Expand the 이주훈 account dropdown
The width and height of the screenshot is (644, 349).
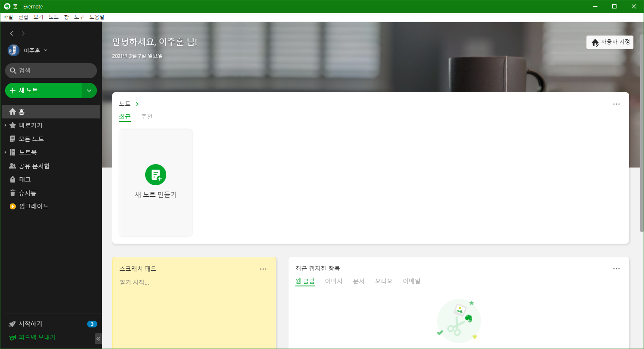tap(46, 50)
